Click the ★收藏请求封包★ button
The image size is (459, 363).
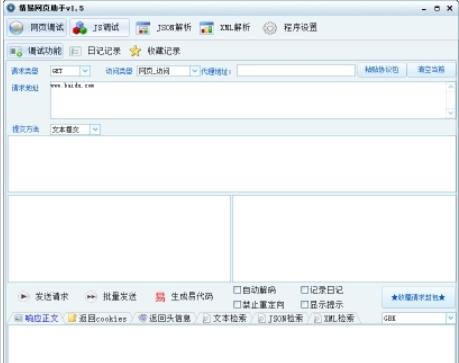point(418,297)
